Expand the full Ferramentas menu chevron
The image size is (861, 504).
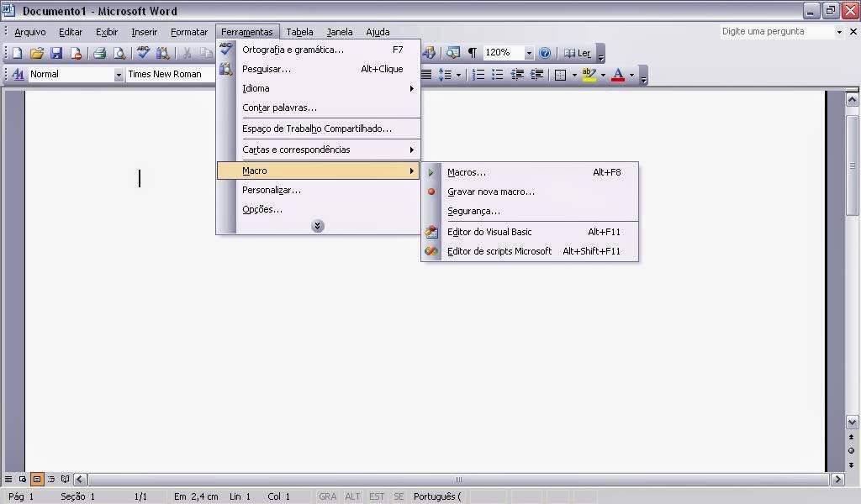[317, 226]
